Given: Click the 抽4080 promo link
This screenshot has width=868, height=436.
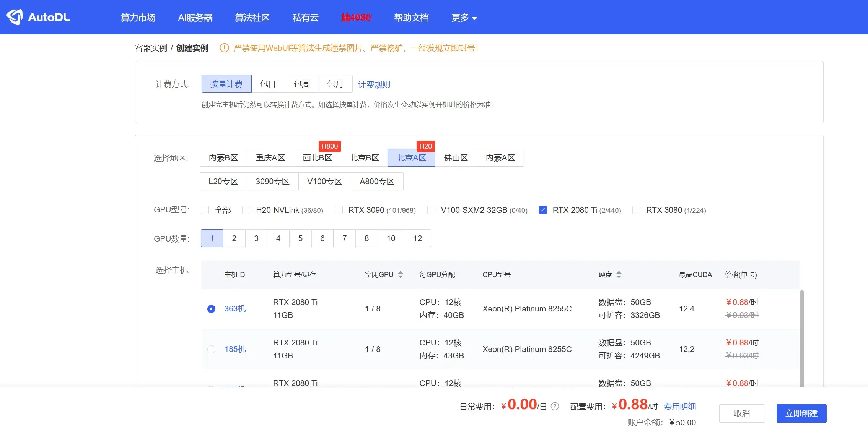Looking at the screenshot, I should tap(356, 18).
